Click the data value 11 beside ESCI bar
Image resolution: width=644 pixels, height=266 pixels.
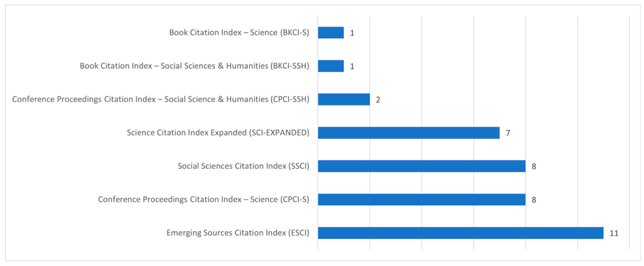[x=614, y=233]
